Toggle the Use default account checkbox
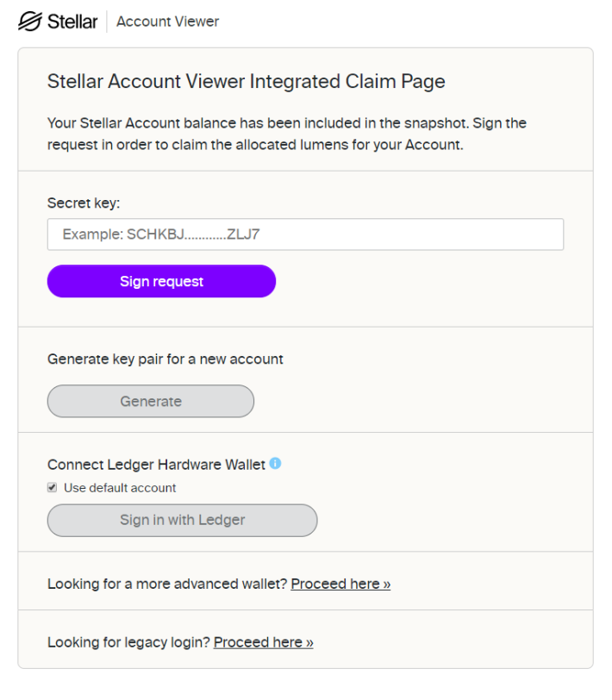Viewport: 612px width, 700px height. click(x=53, y=488)
